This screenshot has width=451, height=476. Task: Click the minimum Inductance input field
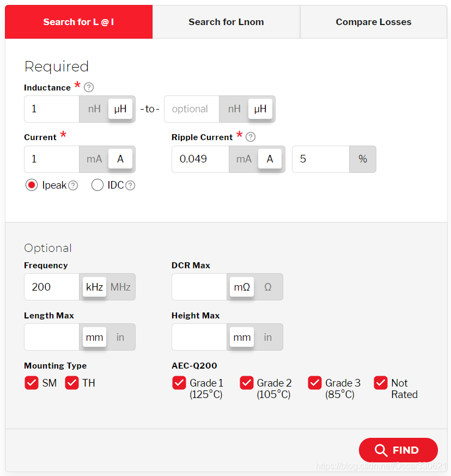click(x=52, y=109)
